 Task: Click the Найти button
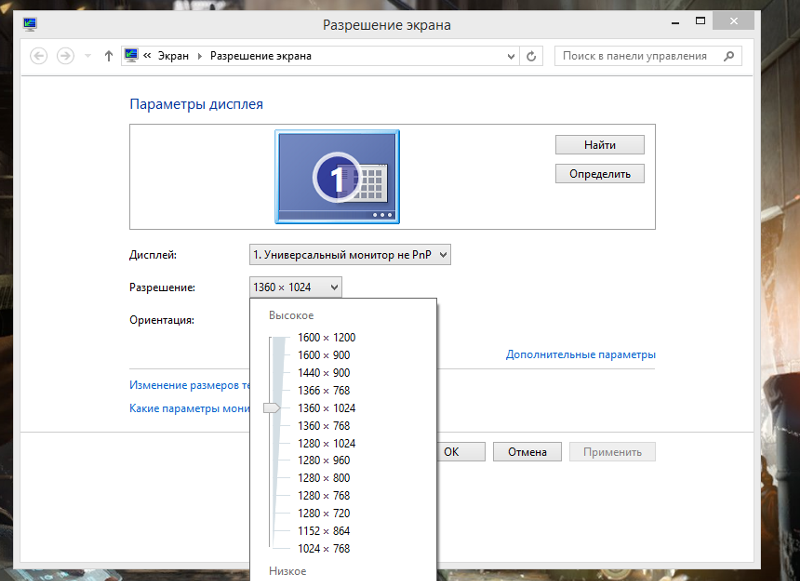(x=599, y=145)
